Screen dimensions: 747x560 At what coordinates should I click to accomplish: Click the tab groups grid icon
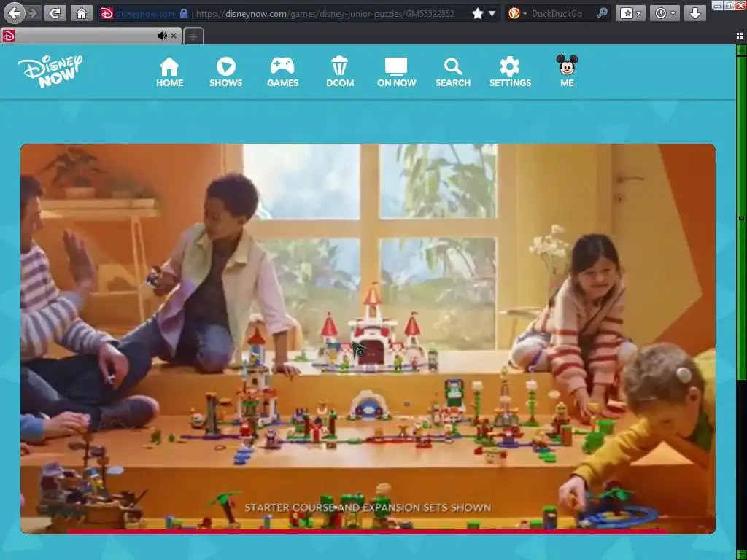tap(740, 36)
